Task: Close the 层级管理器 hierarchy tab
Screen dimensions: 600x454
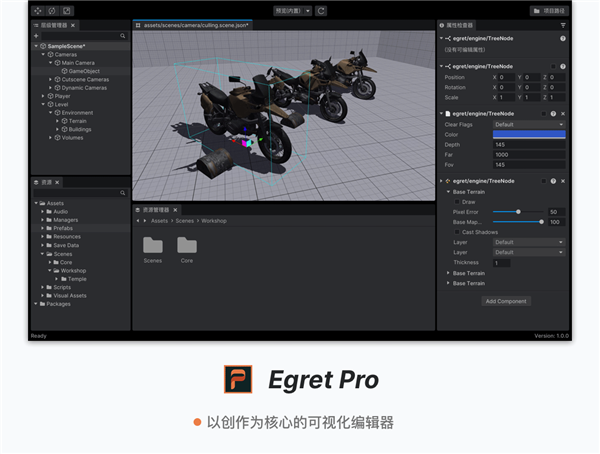Action: click(73, 25)
